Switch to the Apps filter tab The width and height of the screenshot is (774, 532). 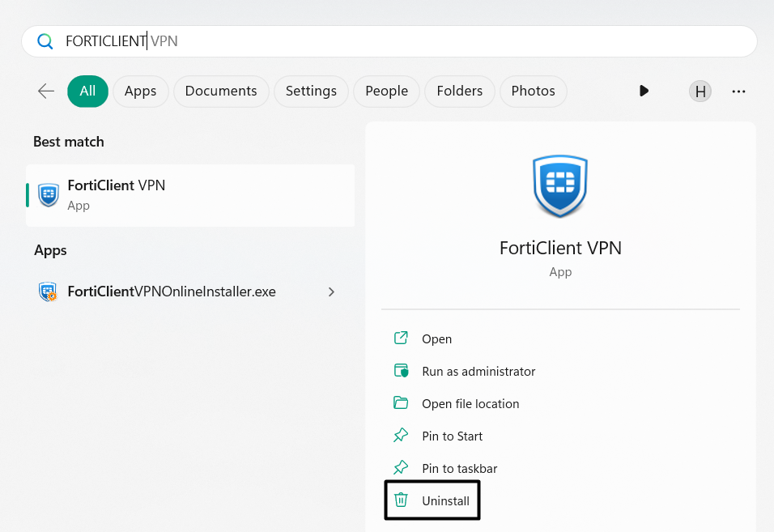pyautogui.click(x=140, y=91)
